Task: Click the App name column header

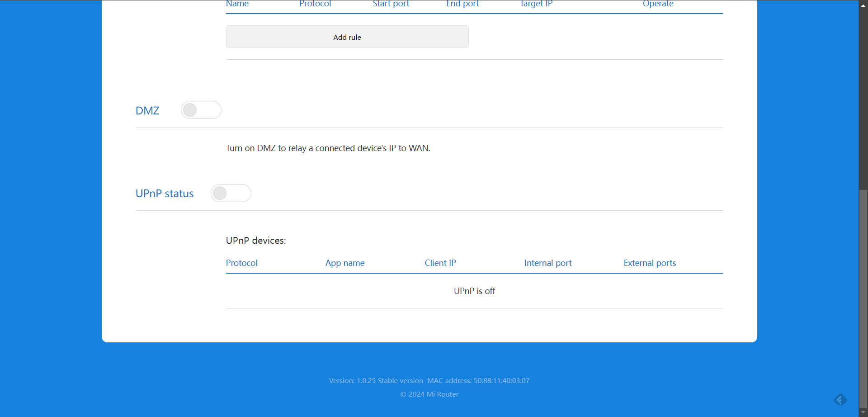Action: pyautogui.click(x=345, y=263)
